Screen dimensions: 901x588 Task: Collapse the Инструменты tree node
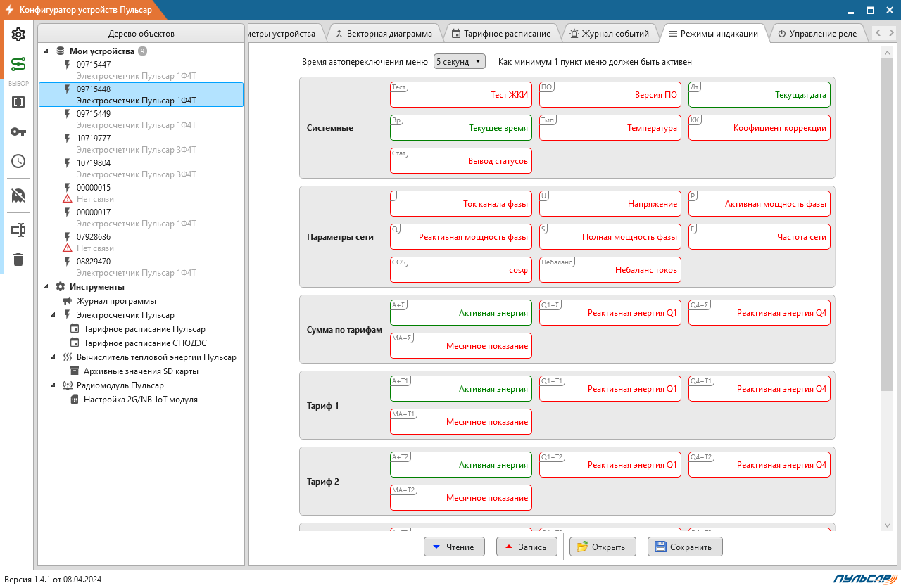pyautogui.click(x=46, y=287)
